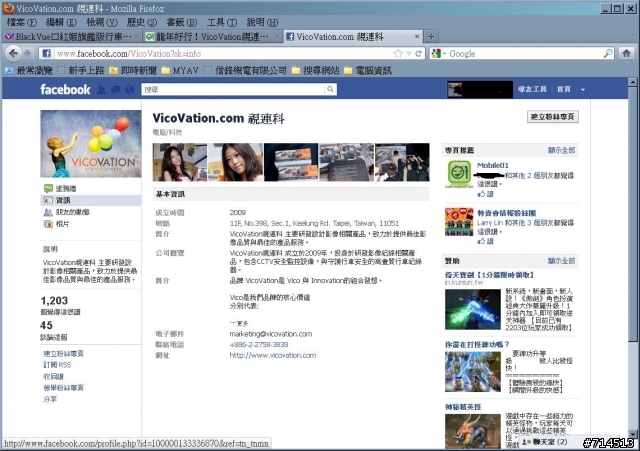Viewport: 640px width, 451px height.
Task: Click the photos icon in left sidebar
Action: point(48,224)
